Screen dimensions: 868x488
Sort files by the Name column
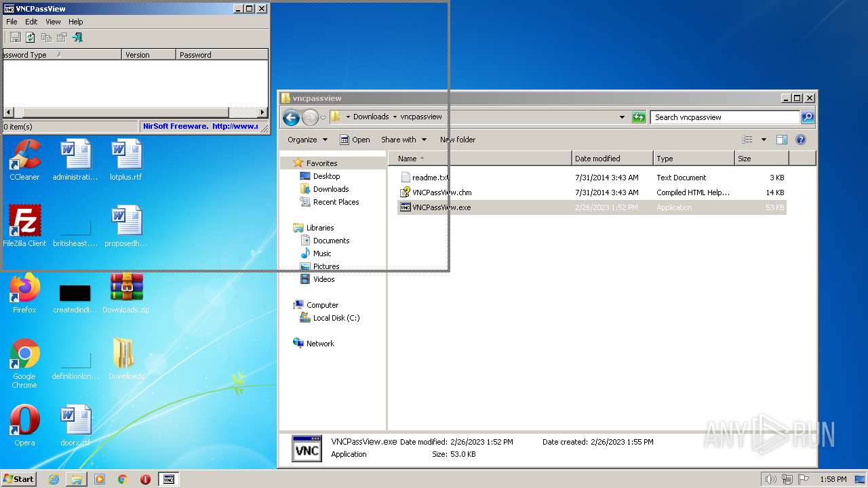coord(480,159)
